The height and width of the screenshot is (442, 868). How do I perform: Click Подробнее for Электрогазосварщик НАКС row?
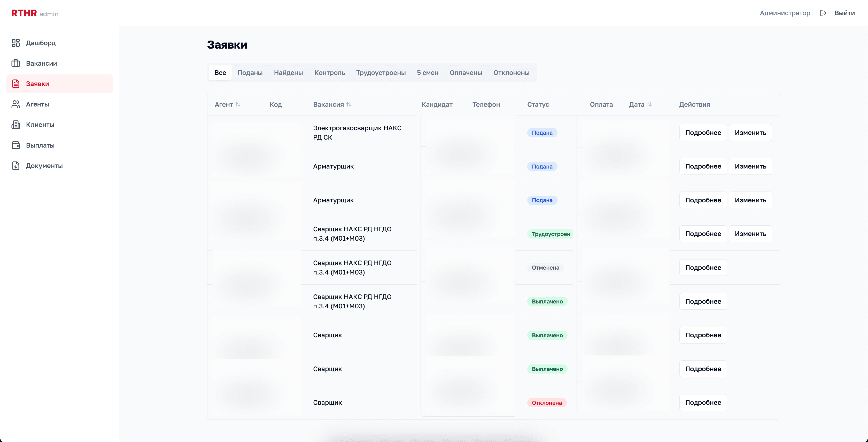pos(703,133)
